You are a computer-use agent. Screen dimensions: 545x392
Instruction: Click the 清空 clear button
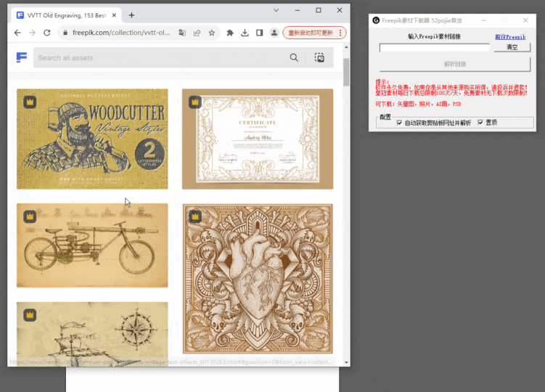click(x=512, y=47)
